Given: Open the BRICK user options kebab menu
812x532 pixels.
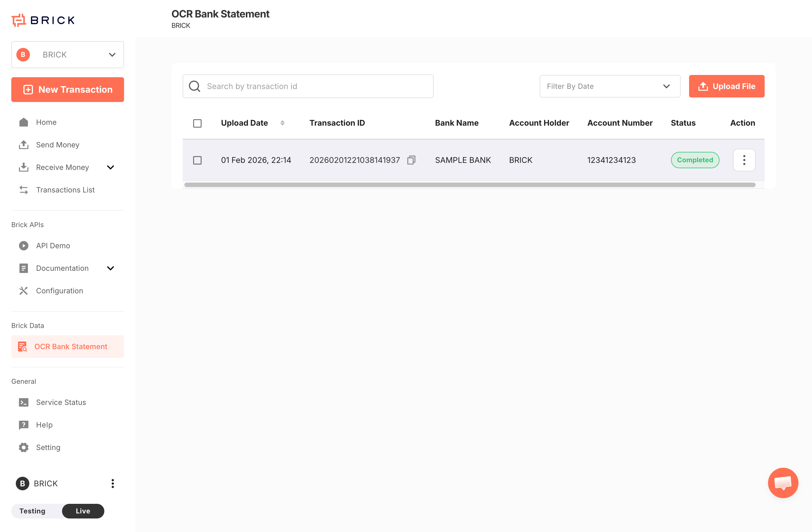Looking at the screenshot, I should [x=112, y=483].
